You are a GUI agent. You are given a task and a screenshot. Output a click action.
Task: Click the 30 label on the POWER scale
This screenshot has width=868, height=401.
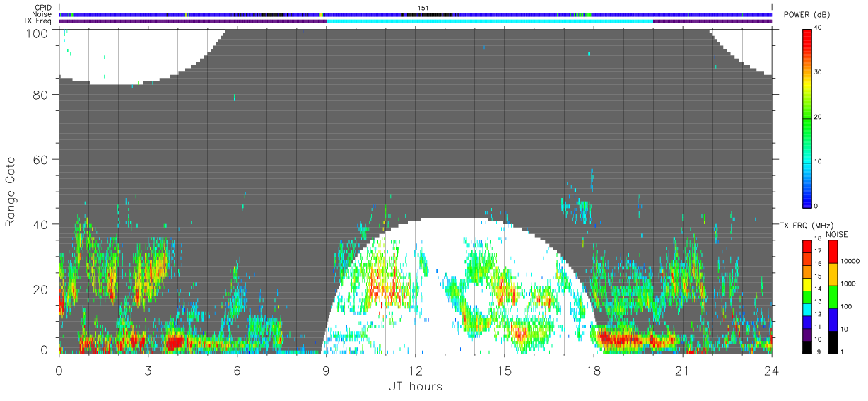[818, 72]
